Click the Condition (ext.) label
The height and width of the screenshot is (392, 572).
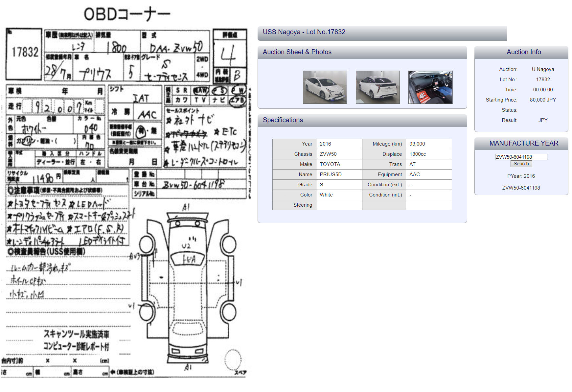[x=385, y=185]
